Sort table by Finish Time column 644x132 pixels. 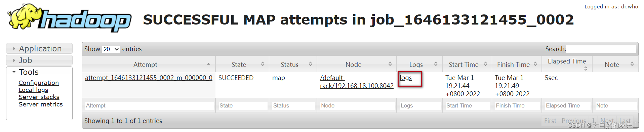[x=517, y=64]
